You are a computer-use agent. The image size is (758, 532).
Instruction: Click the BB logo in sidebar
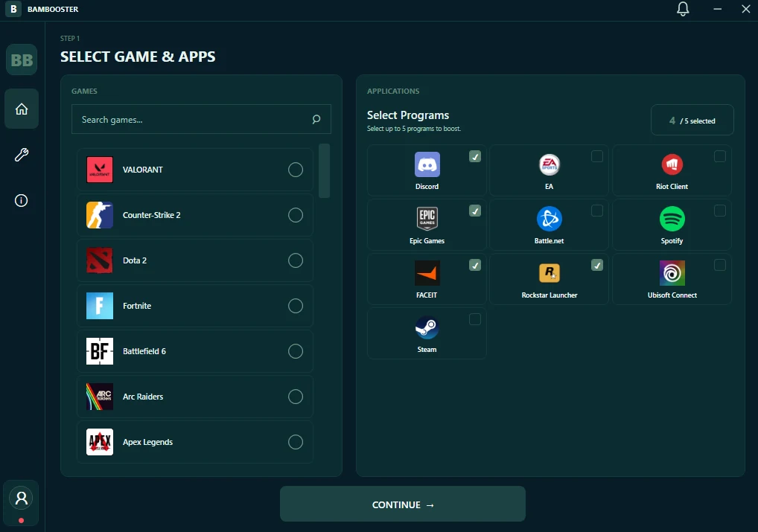tap(22, 60)
